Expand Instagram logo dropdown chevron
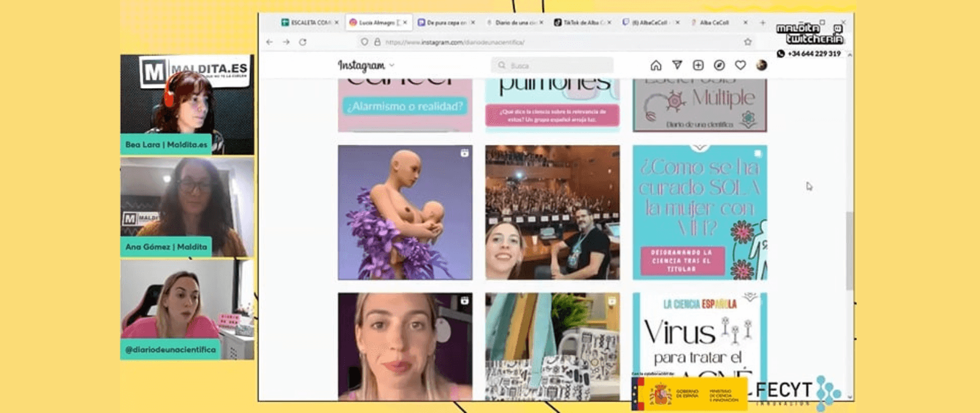The image size is (980, 413). [392, 65]
